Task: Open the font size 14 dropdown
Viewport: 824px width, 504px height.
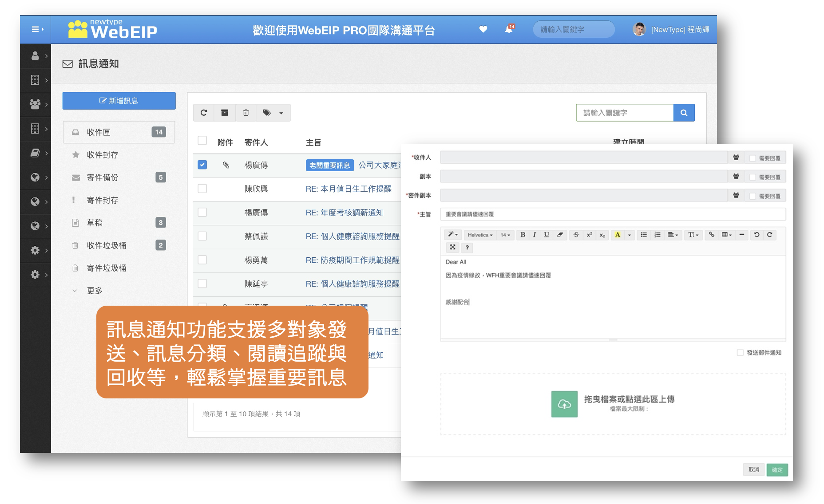Action: pyautogui.click(x=505, y=235)
